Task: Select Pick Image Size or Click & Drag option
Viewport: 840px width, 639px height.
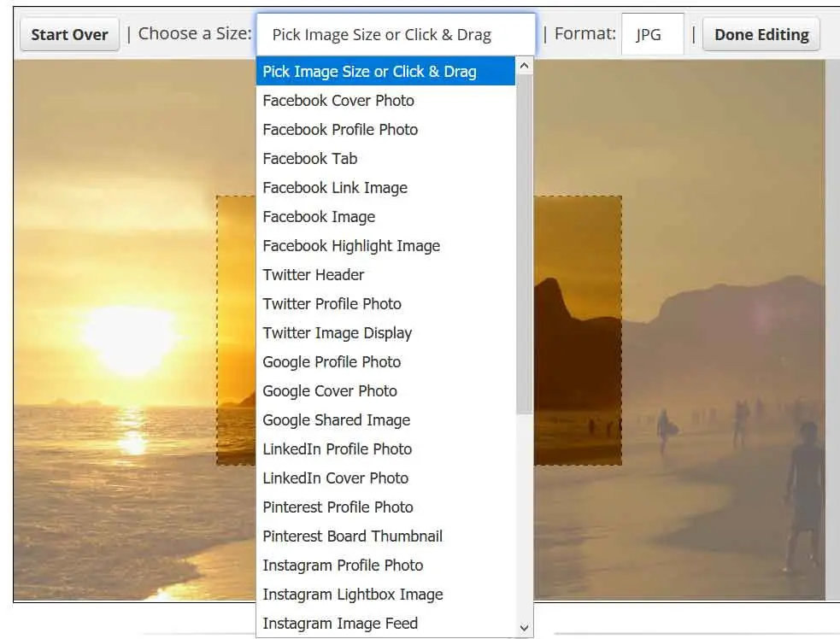Action: [x=385, y=71]
